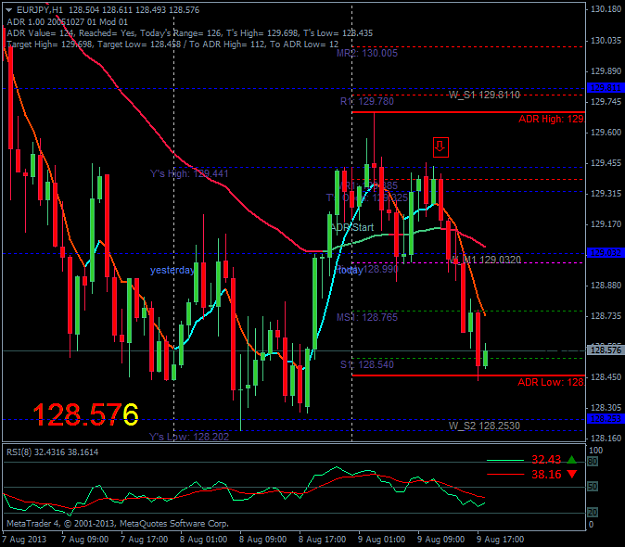Click the 128.160 price scale value
625x547 pixels.
606,438
